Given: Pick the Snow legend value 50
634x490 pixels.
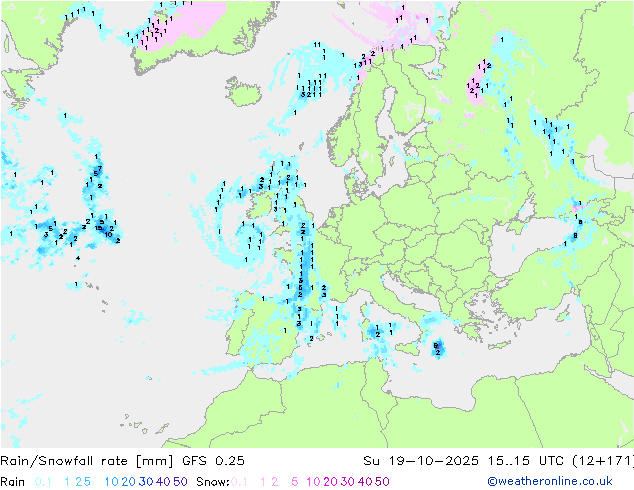Looking at the screenshot, I should pyautogui.click(x=382, y=482).
